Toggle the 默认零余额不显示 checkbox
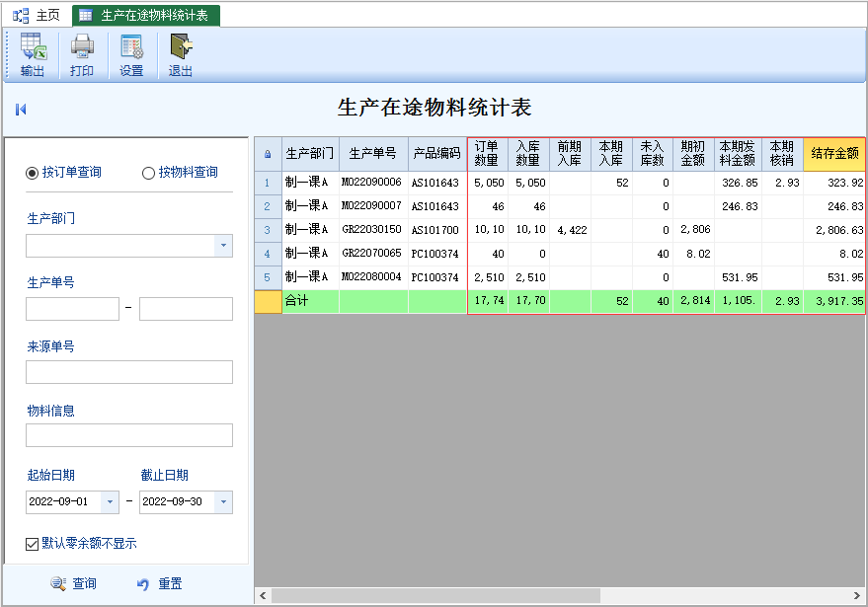 click(33, 544)
